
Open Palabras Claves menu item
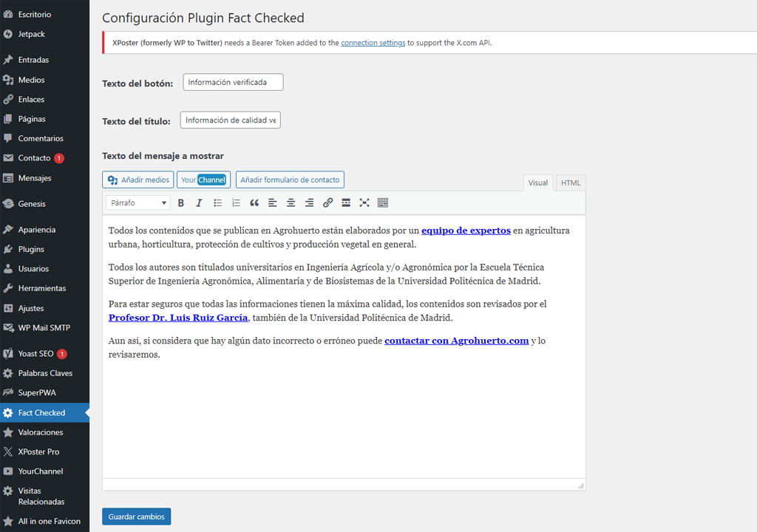[44, 373]
